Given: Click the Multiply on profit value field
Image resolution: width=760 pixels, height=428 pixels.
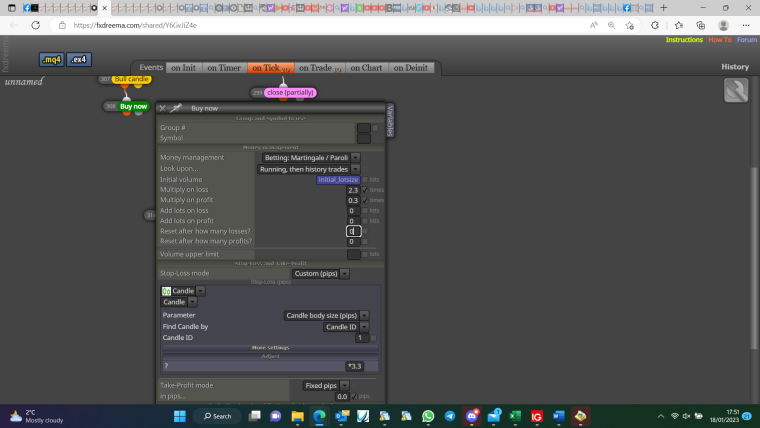Looking at the screenshot, I should pos(353,200).
